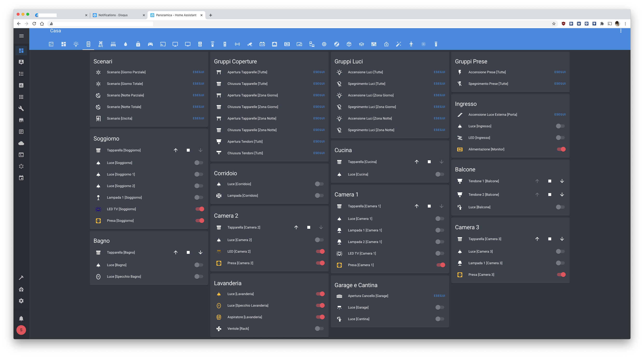The width and height of the screenshot is (644, 357).
Task: Run Scenario [Uscita] via ESEGUI
Action: point(198,118)
